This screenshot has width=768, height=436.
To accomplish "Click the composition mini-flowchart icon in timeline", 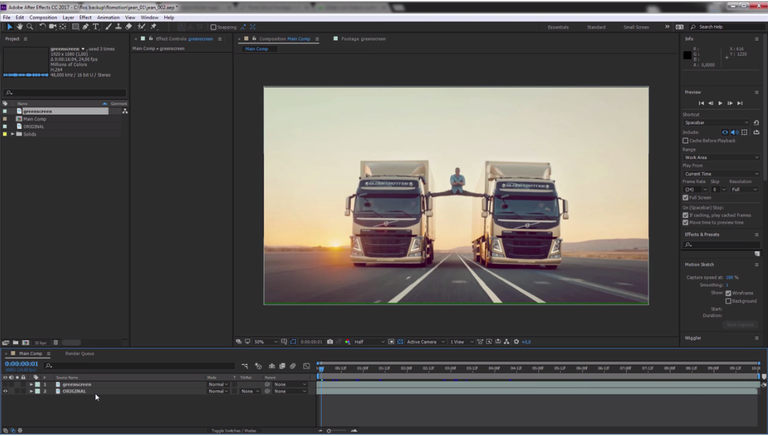I will (245, 366).
